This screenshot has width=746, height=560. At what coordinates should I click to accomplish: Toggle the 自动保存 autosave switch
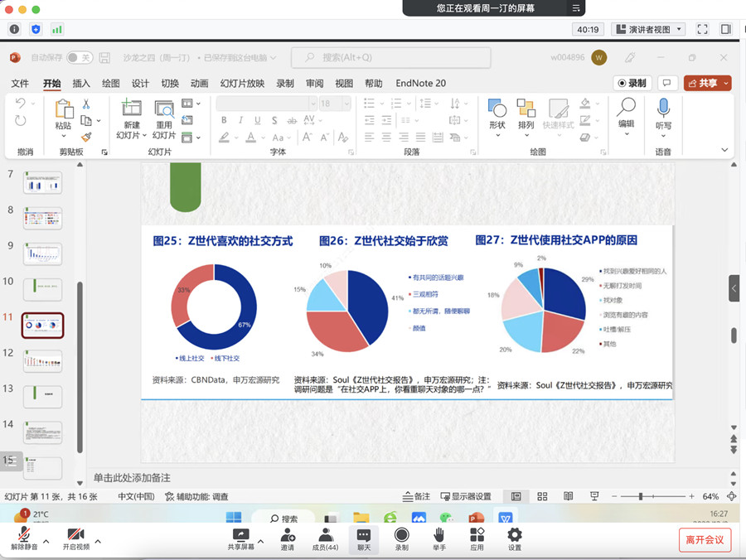click(x=80, y=58)
